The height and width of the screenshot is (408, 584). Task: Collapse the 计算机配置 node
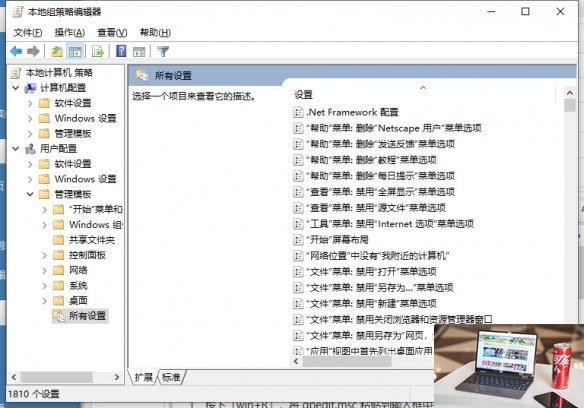pos(16,88)
